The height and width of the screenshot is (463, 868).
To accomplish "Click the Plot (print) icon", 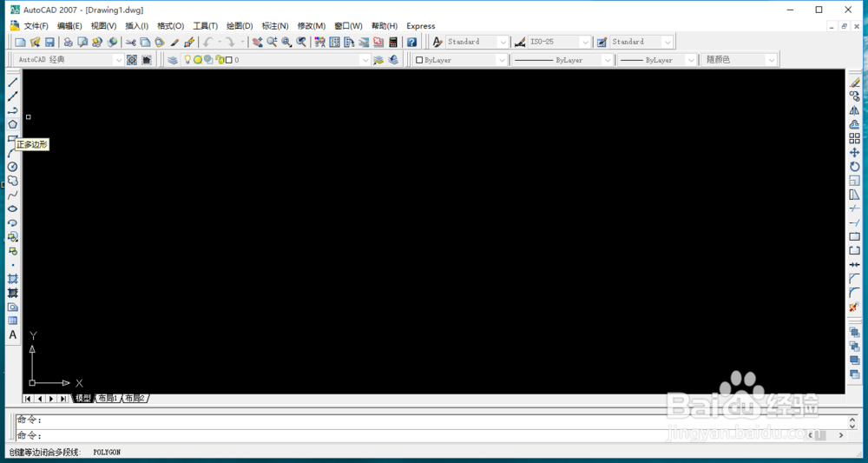I will (x=68, y=42).
